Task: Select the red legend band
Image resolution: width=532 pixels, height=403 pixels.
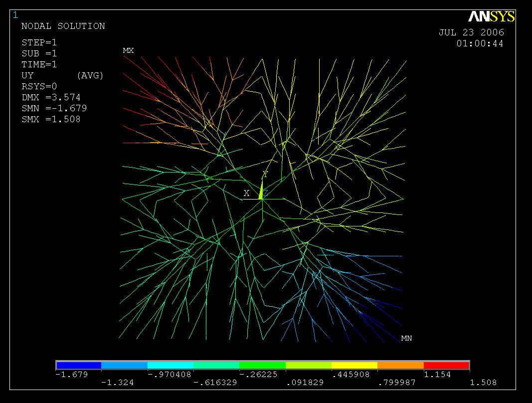Action: coord(447,365)
